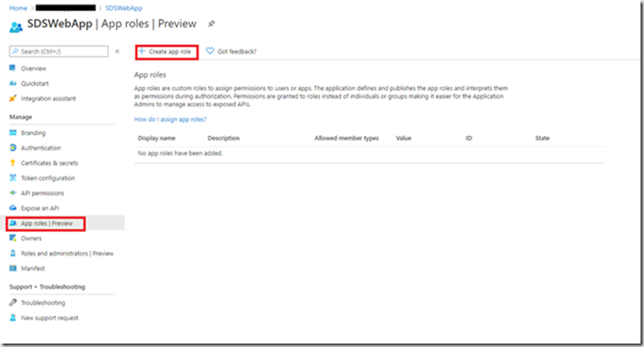Click the plus icon for Create app role

point(142,51)
